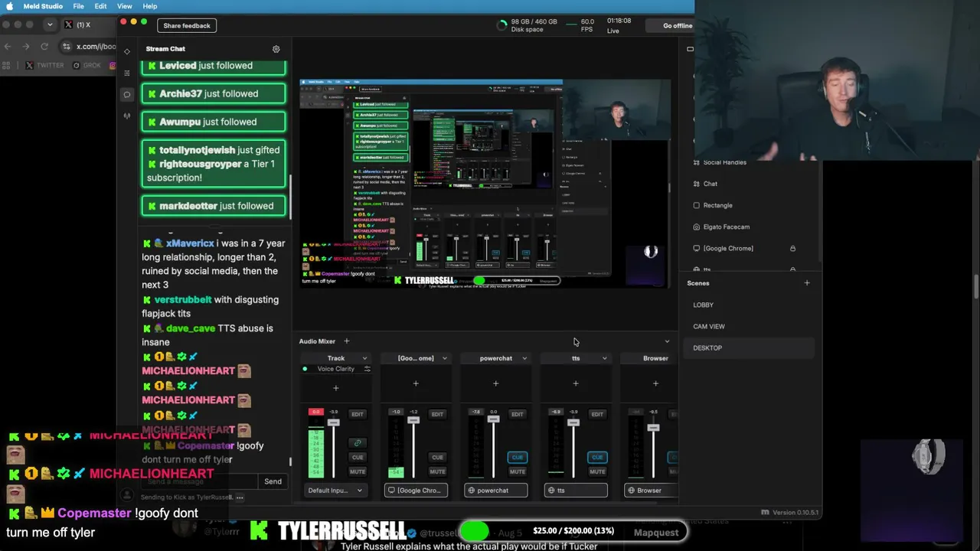This screenshot has height=551, width=980.
Task: Click the Browser channel volume fader
Action: pyautogui.click(x=653, y=427)
